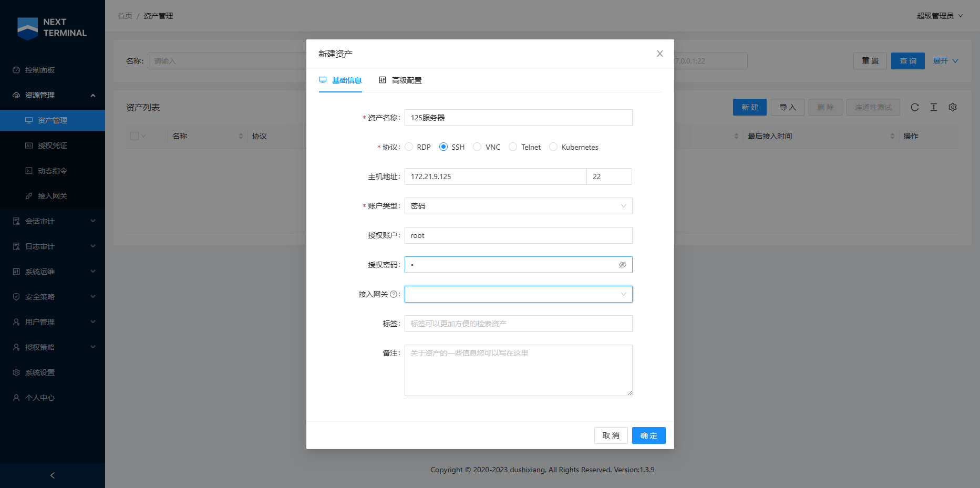Open the 接入网关 dropdown

click(x=518, y=294)
